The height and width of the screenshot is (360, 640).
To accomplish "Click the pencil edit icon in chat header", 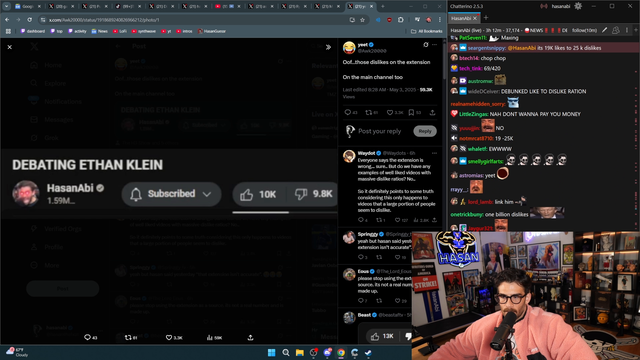I will (x=604, y=30).
